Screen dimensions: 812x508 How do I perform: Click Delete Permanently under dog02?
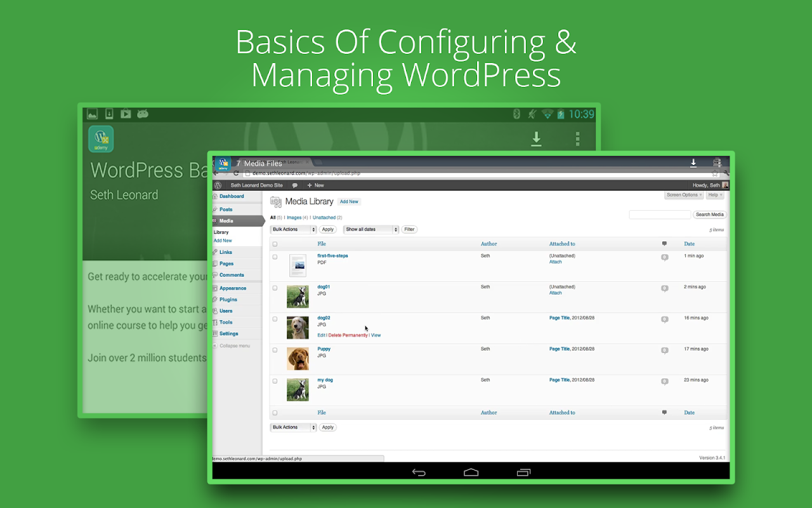348,335
